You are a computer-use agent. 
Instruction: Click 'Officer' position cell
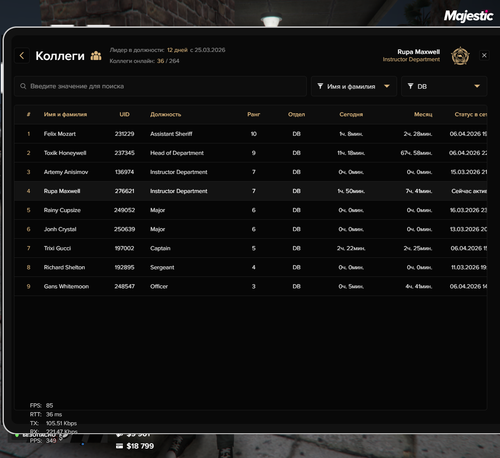tap(159, 287)
